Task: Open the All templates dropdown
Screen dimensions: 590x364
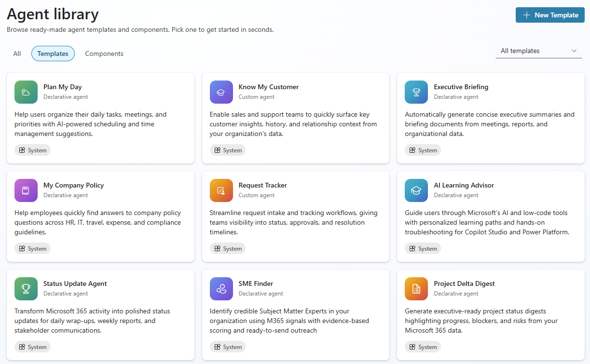Action: (539, 51)
